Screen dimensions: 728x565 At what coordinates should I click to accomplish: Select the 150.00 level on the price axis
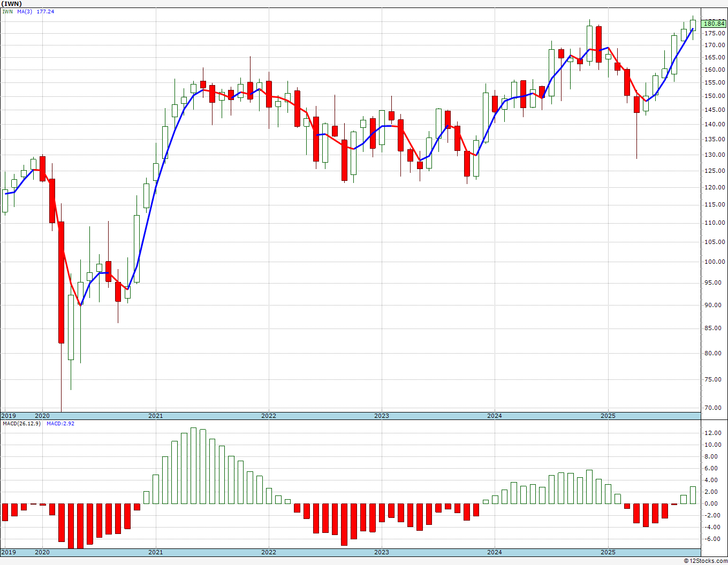tap(715, 96)
